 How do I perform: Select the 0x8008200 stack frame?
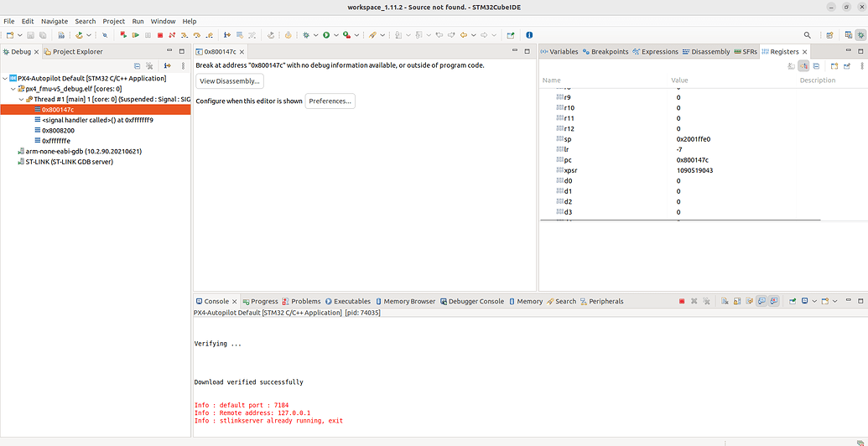pos(58,131)
